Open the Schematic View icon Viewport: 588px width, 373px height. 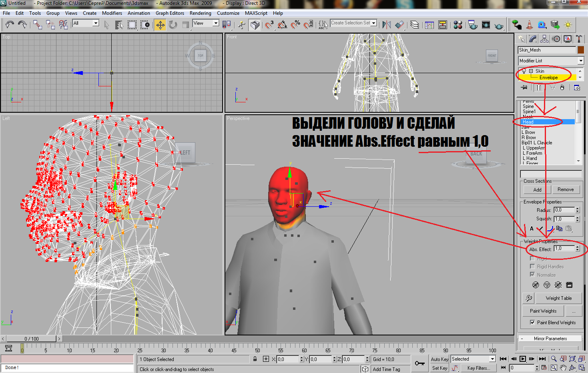[442, 25]
